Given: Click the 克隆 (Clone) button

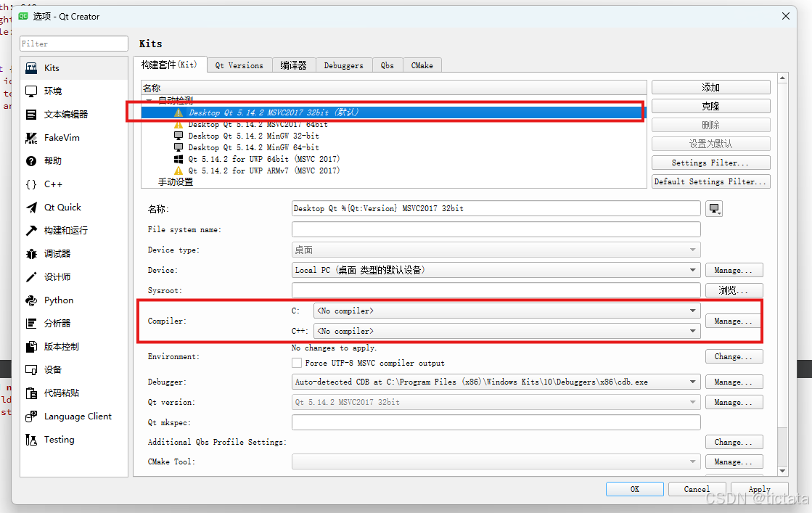Looking at the screenshot, I should pos(710,105).
